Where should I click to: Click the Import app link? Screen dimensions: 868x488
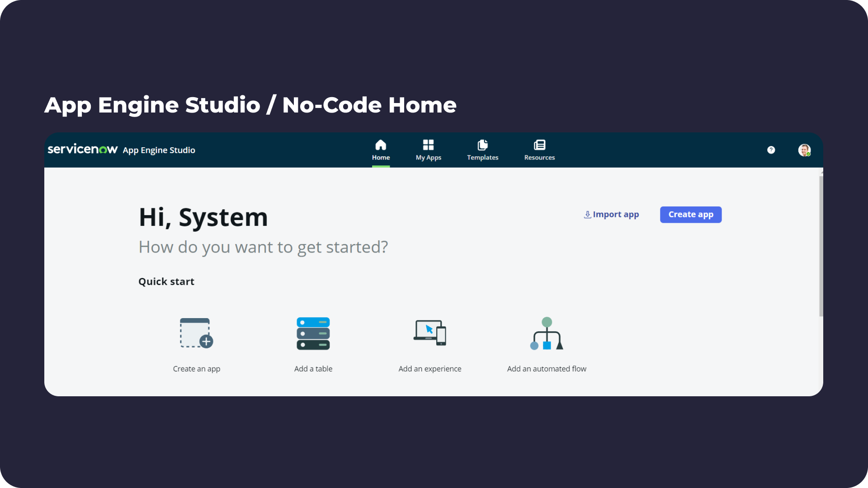(612, 214)
